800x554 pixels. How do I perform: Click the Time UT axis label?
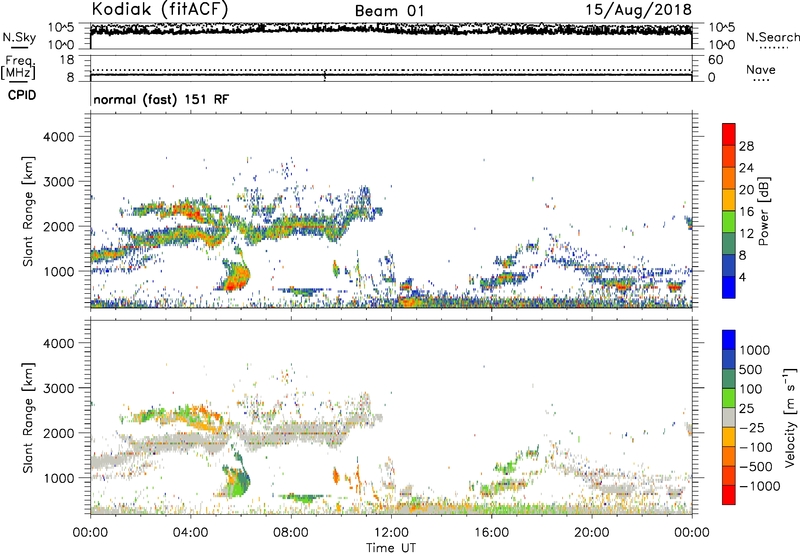click(x=391, y=548)
